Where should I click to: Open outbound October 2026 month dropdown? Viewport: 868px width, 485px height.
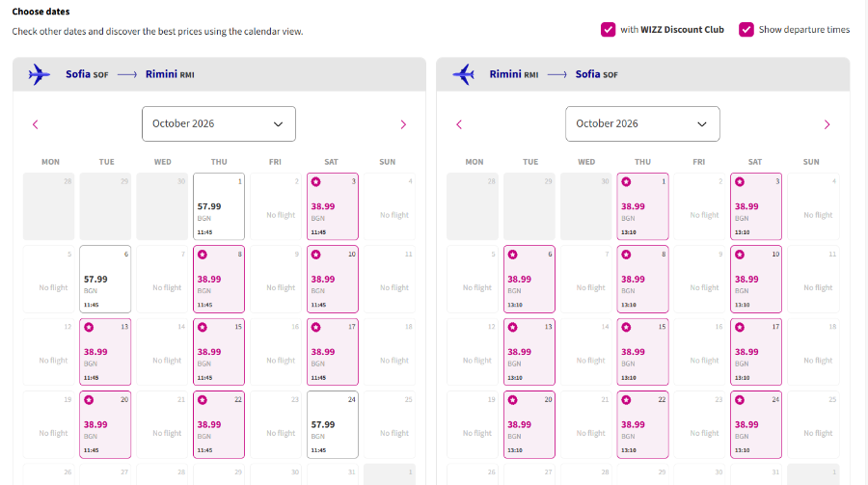pyautogui.click(x=219, y=124)
